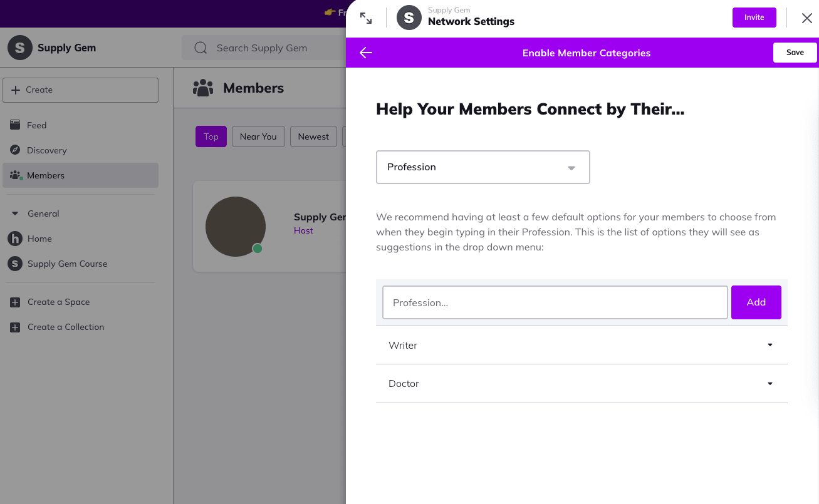This screenshot has height=504, width=819.
Task: Open the Profession category dropdown
Action: pos(483,167)
